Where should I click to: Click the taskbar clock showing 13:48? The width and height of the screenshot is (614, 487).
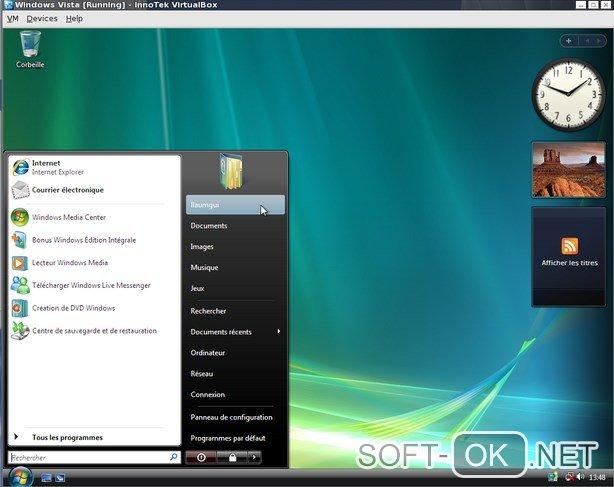pos(597,477)
